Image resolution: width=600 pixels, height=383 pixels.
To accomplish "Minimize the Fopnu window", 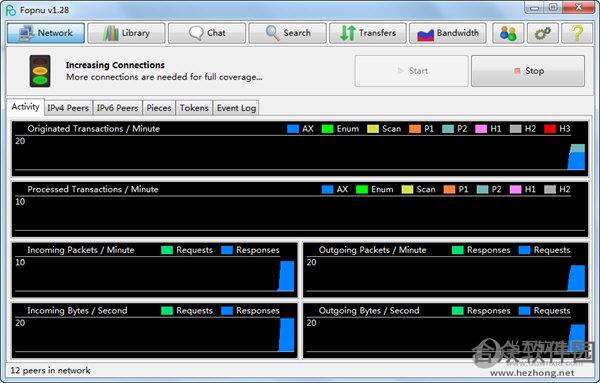I will (535, 8).
